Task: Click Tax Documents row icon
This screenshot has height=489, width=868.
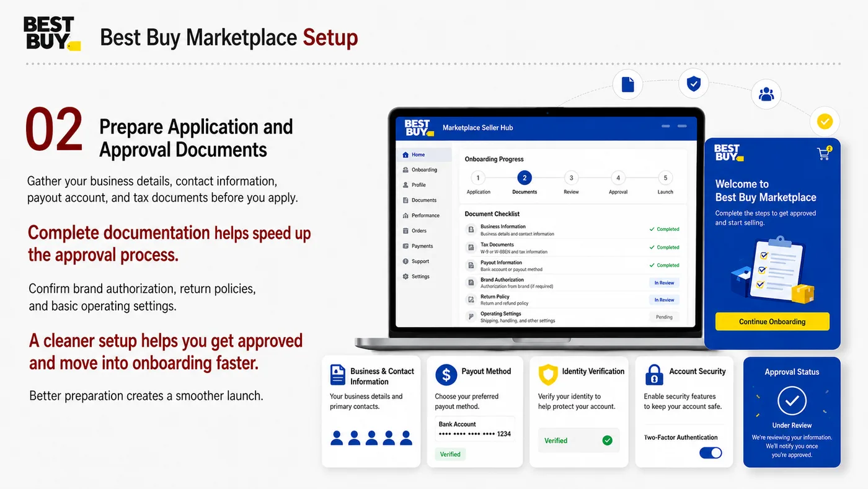Action: (471, 248)
